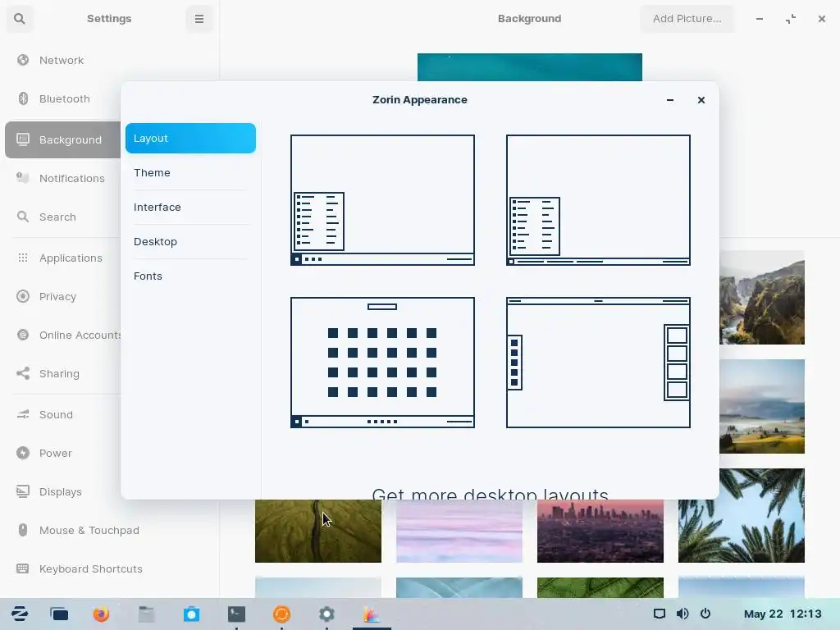
Task: Click the Background monitor icon in sidebar
Action: pyautogui.click(x=23, y=139)
